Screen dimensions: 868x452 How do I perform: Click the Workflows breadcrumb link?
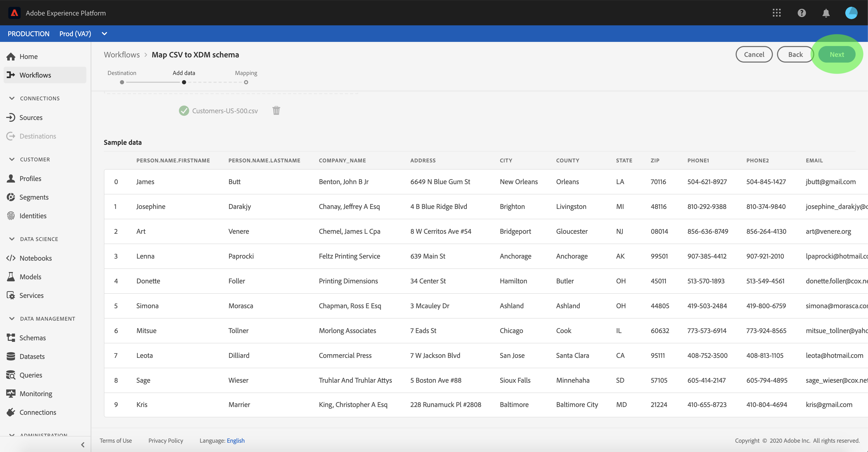click(x=122, y=55)
